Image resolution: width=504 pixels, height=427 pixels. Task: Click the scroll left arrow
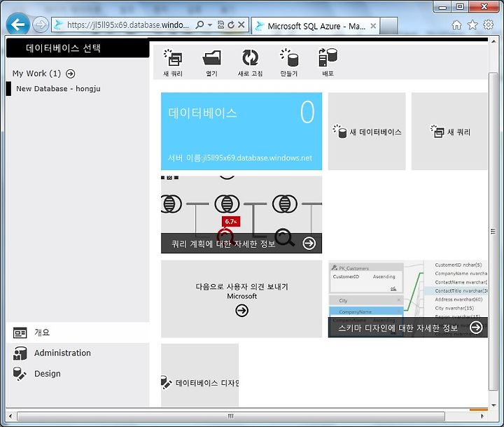click(10, 416)
